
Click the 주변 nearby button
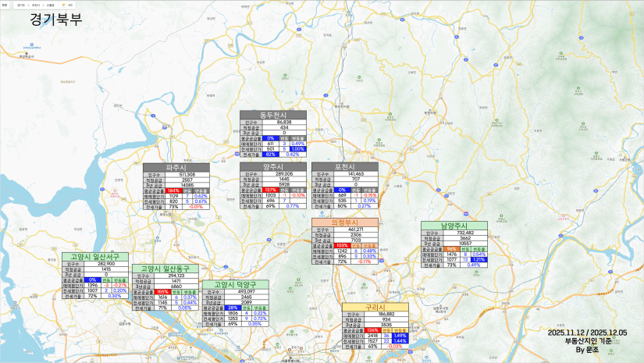pyautogui.click(x=3, y=3)
